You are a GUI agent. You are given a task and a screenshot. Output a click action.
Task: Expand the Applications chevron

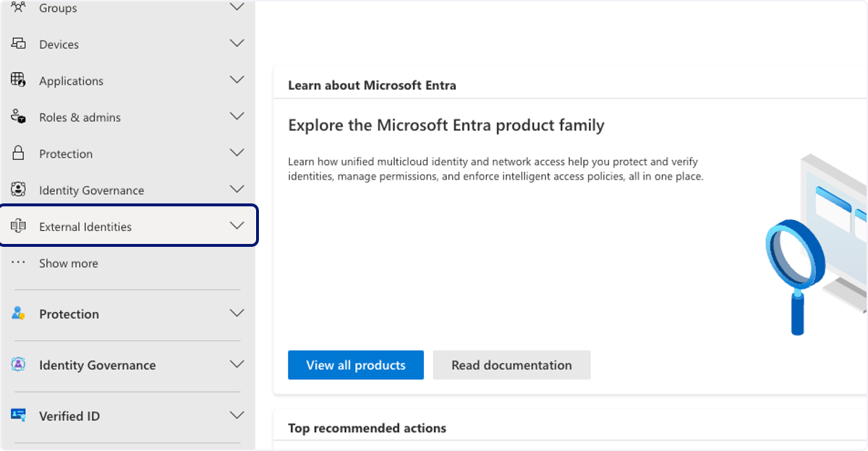click(x=237, y=80)
